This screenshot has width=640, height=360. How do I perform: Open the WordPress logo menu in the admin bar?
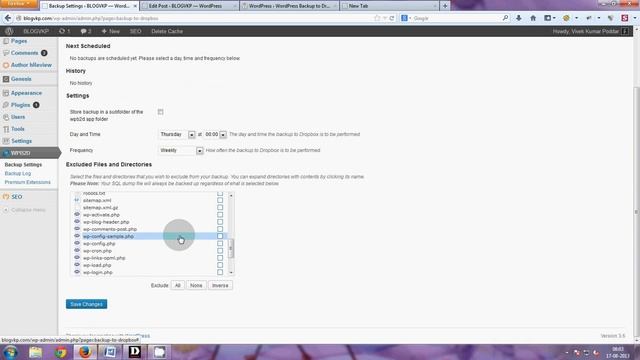[x=9, y=31]
